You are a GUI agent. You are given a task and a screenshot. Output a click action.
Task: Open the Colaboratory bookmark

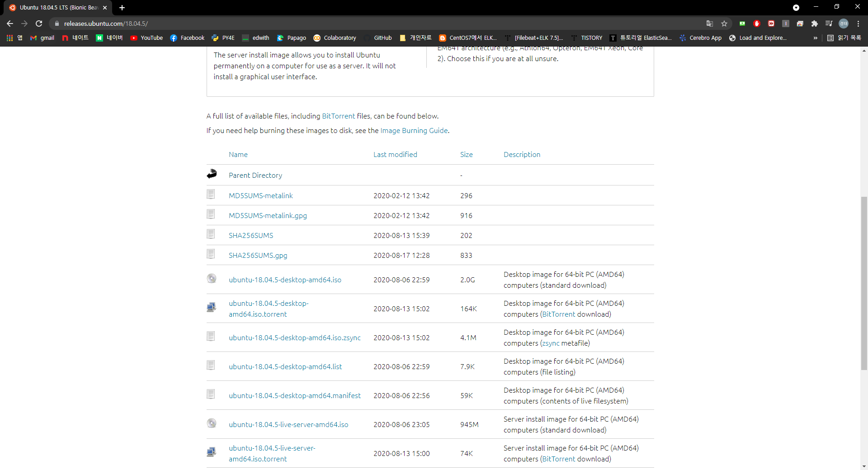click(335, 38)
